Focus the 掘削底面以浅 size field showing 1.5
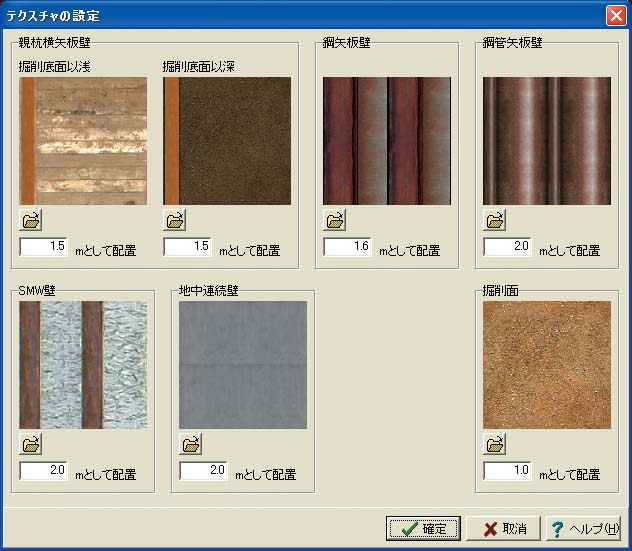This screenshot has height=551, width=632. pyautogui.click(x=43, y=247)
